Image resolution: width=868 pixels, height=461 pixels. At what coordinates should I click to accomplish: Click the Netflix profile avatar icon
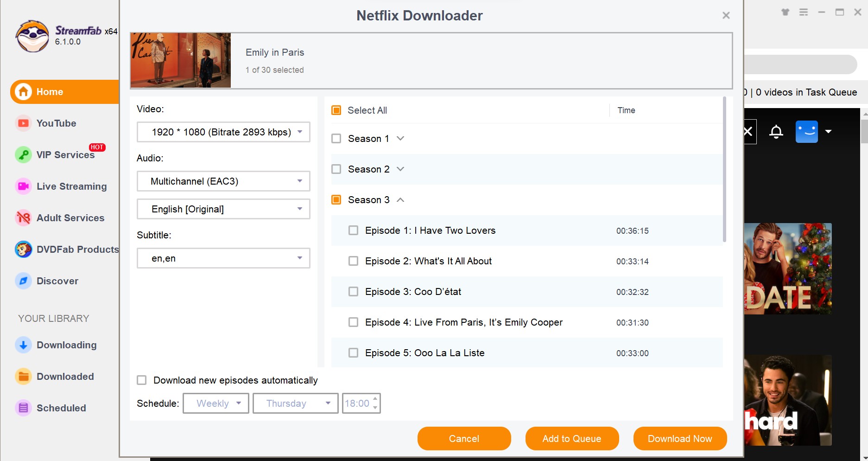click(807, 132)
